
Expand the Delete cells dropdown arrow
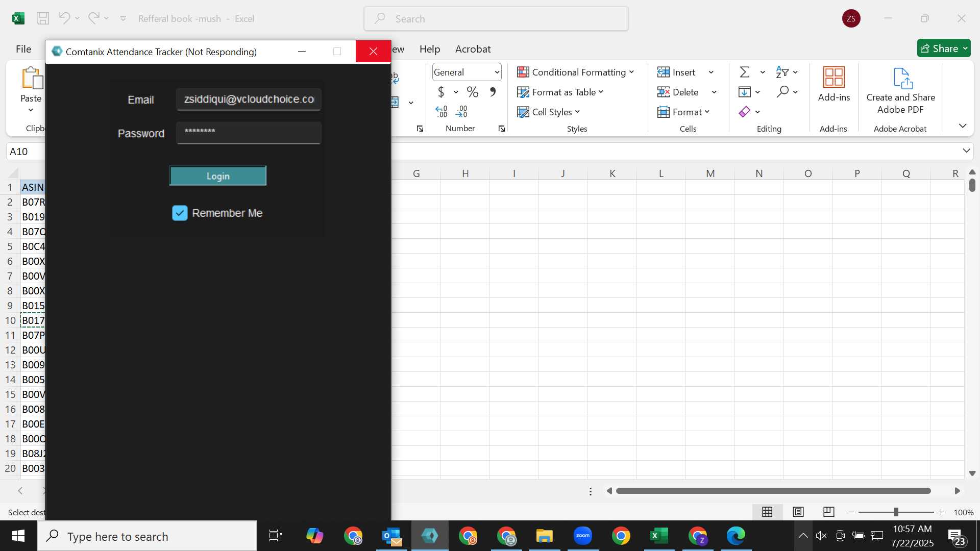pyautogui.click(x=714, y=92)
